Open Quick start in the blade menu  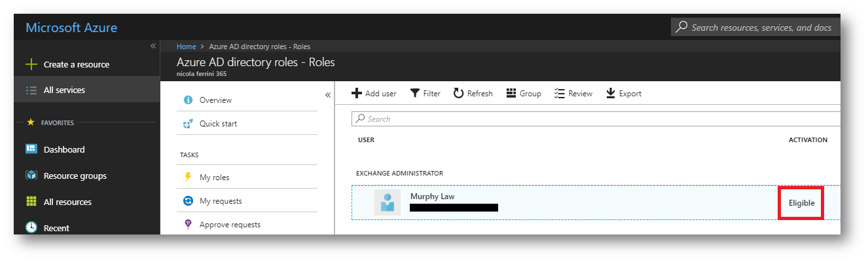click(218, 124)
